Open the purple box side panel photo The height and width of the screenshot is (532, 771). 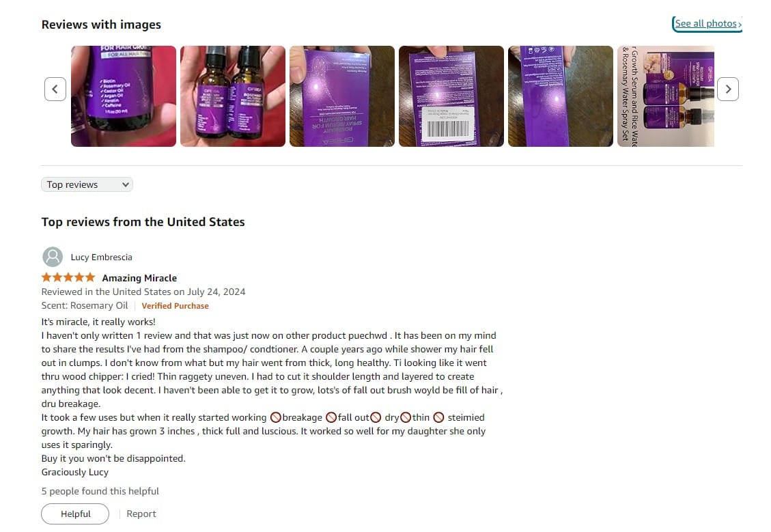[560, 96]
